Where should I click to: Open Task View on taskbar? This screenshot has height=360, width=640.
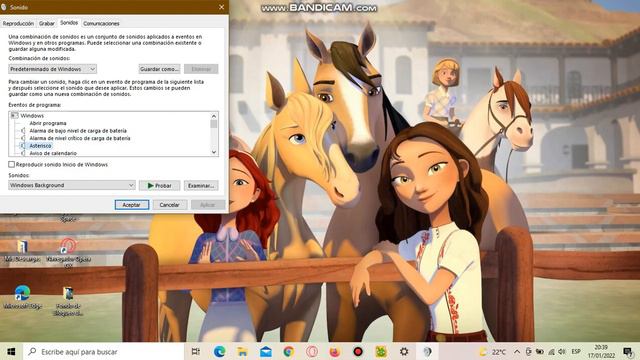[x=196, y=351]
